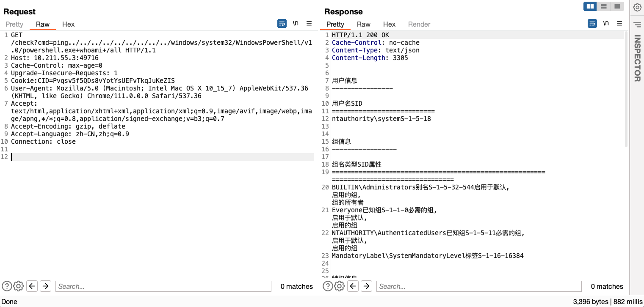This screenshot has width=644, height=307.
Task: Toggle word wrap icon in Request pane
Action: click(282, 24)
